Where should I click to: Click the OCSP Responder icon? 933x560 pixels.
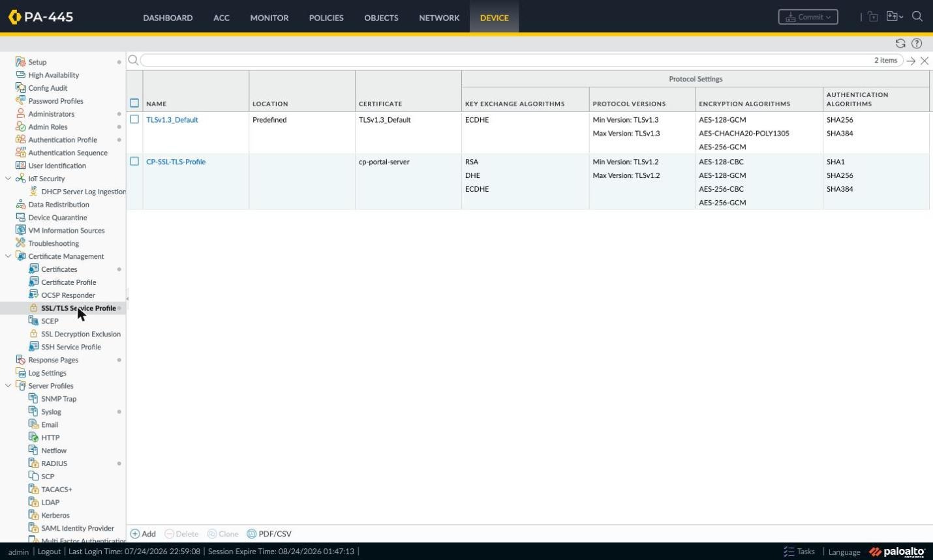tap(33, 295)
